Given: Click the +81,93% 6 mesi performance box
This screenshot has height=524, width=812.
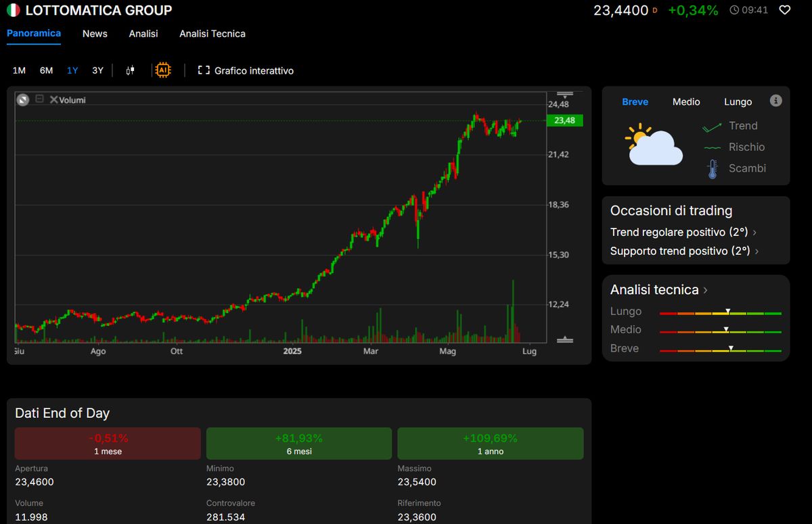Looking at the screenshot, I should click(299, 444).
